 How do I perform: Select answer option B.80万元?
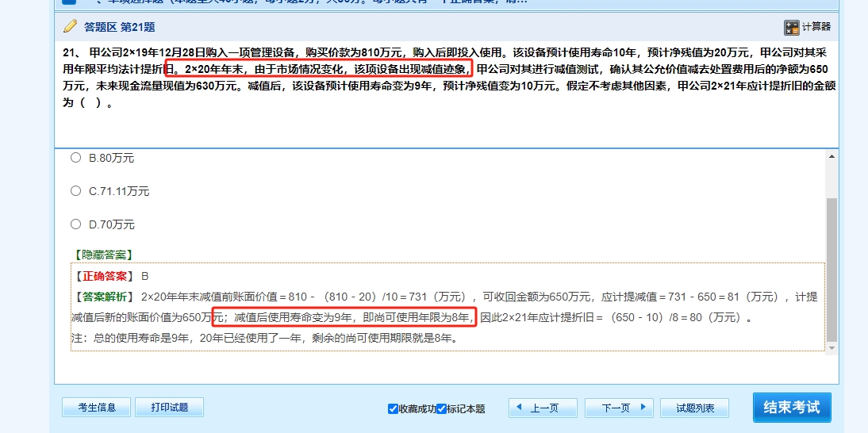76,158
